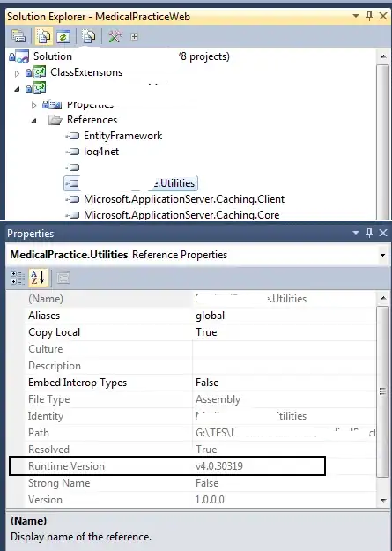Image resolution: width=392 pixels, height=551 pixels.
Task: Collapse the References folder node
Action: pyautogui.click(x=33, y=122)
